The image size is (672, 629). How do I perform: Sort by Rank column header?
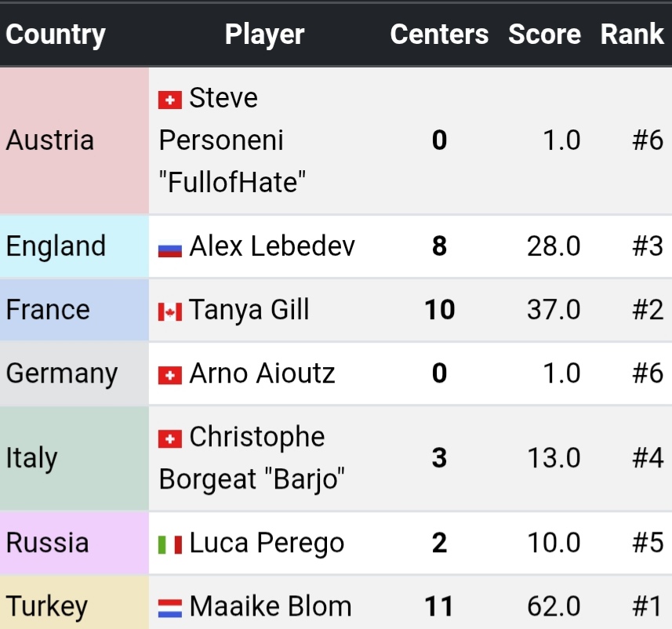click(632, 35)
